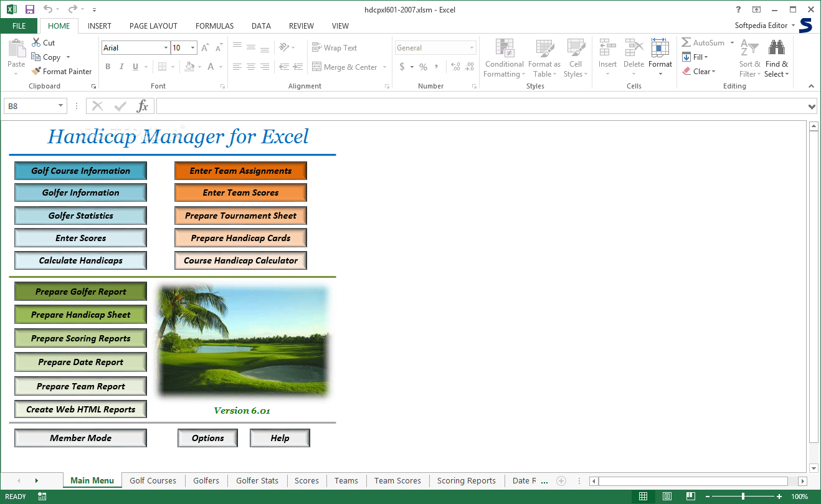Click the Fill Color bucket icon
Screen dimensions: 821x504
click(190, 67)
